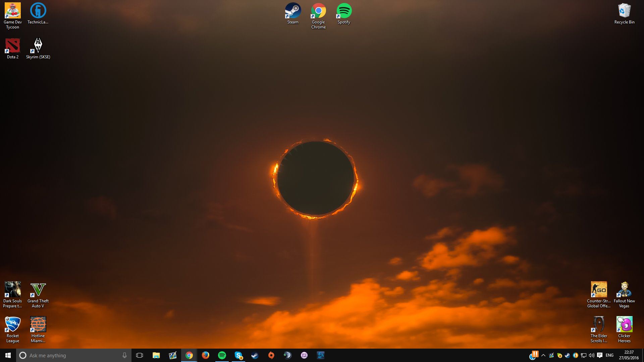Open Firefox from the taskbar
The height and width of the screenshot is (362, 644).
[206, 355]
